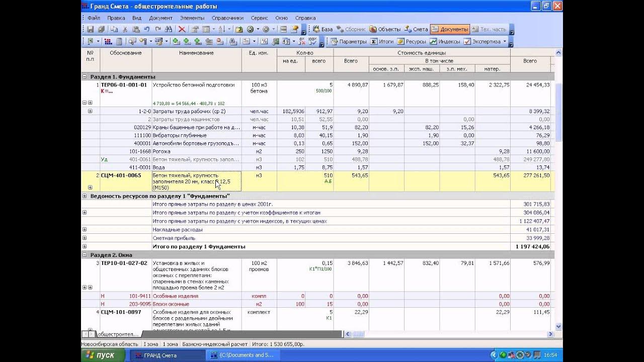644x362 pixels.
Task: Switch to База view
Action: (323, 29)
